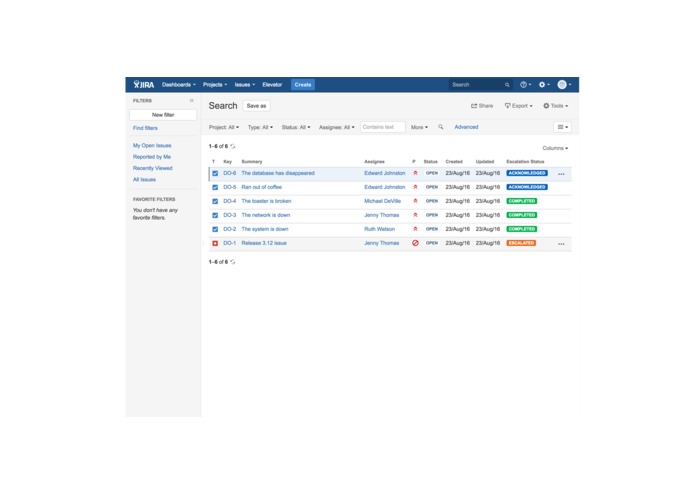Expand the Assignee: All filter

coord(337,127)
